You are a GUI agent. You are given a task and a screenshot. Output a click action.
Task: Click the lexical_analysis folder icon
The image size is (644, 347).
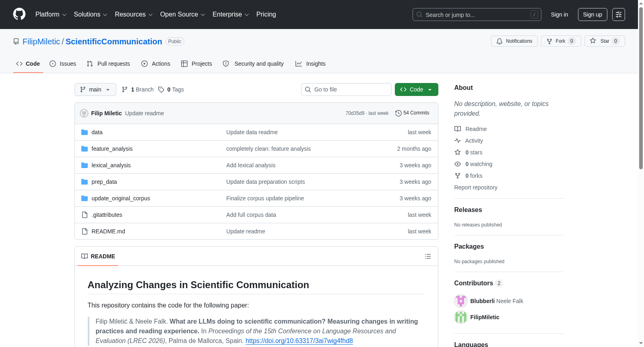coord(85,165)
